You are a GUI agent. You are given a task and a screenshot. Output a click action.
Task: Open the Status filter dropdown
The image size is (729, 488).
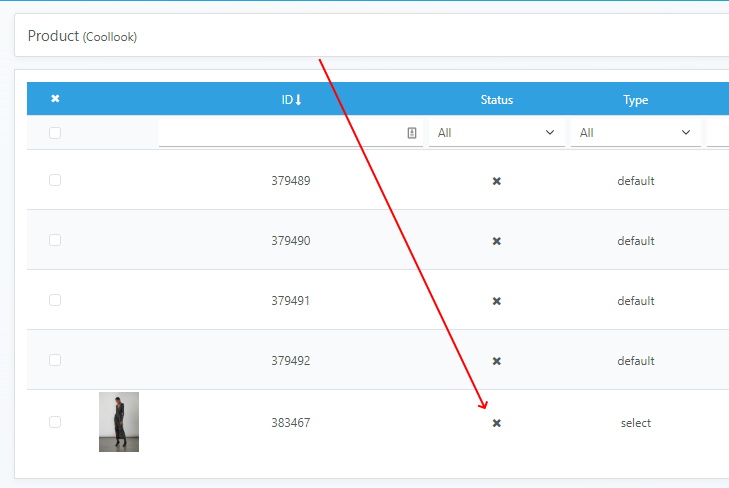click(x=497, y=133)
